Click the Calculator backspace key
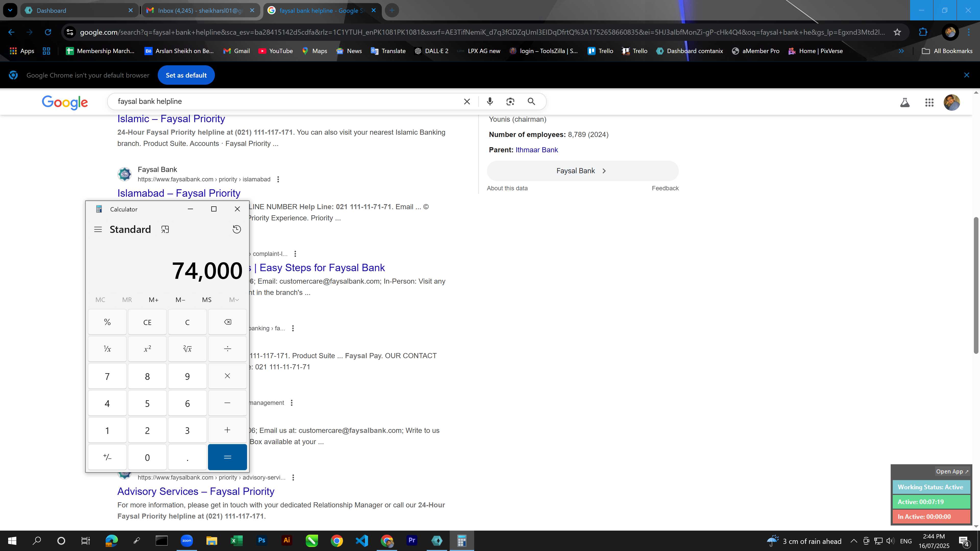The image size is (980, 551). (x=227, y=322)
